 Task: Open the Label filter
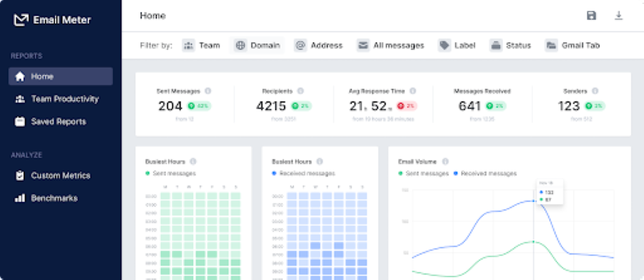tap(457, 46)
